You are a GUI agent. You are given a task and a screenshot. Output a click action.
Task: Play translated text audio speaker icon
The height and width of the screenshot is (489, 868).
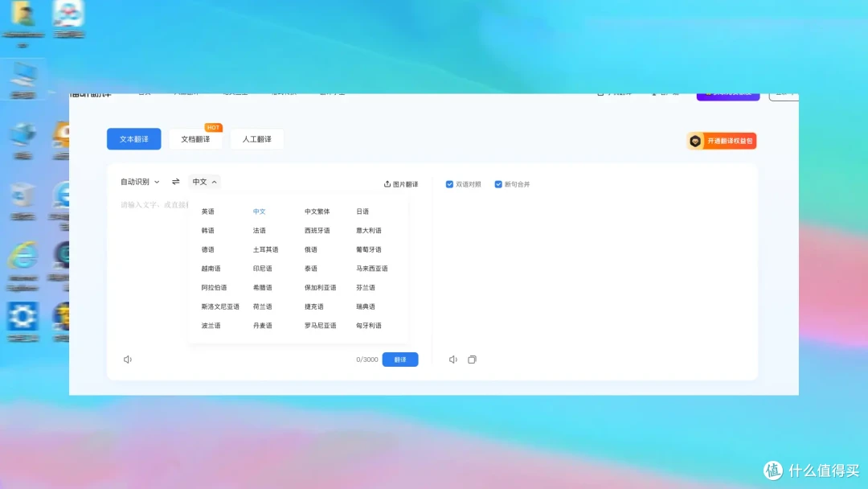452,360
